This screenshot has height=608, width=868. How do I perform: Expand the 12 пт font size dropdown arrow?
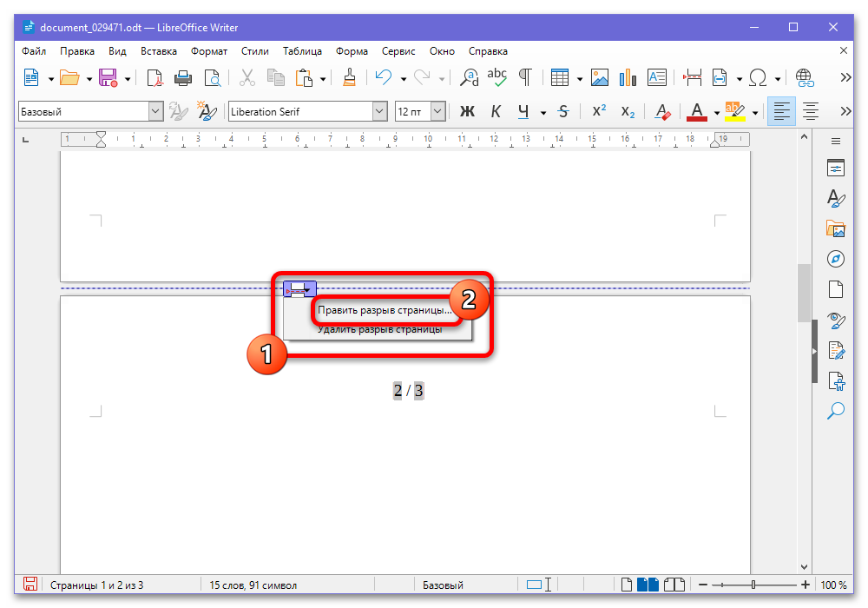tap(437, 112)
